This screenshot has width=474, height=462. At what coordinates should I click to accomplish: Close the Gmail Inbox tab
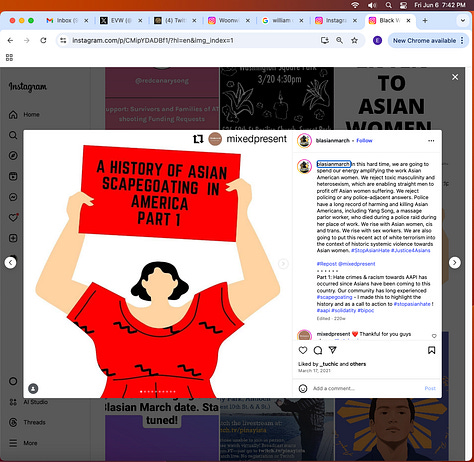[86, 20]
